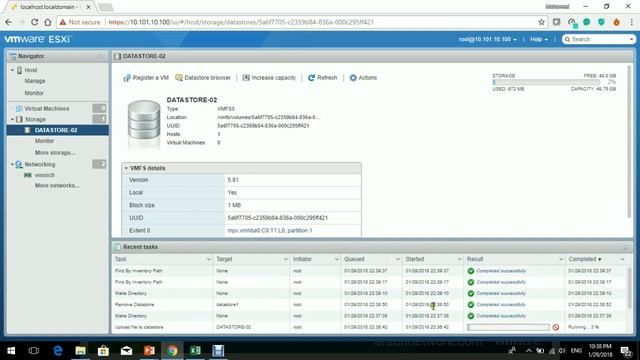Select Monitor under Host
Image resolution: width=640 pixels, height=360 pixels.
(34, 93)
